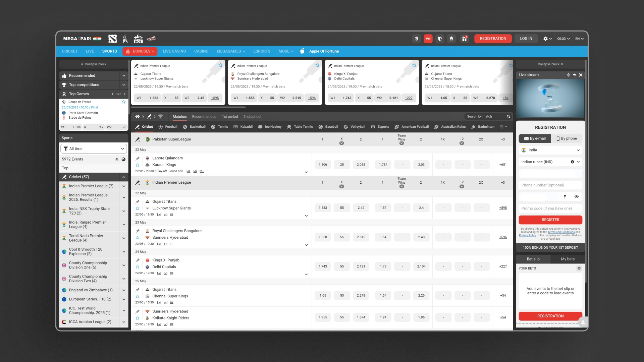Click the home icon in breadcrumb bar

click(x=137, y=117)
